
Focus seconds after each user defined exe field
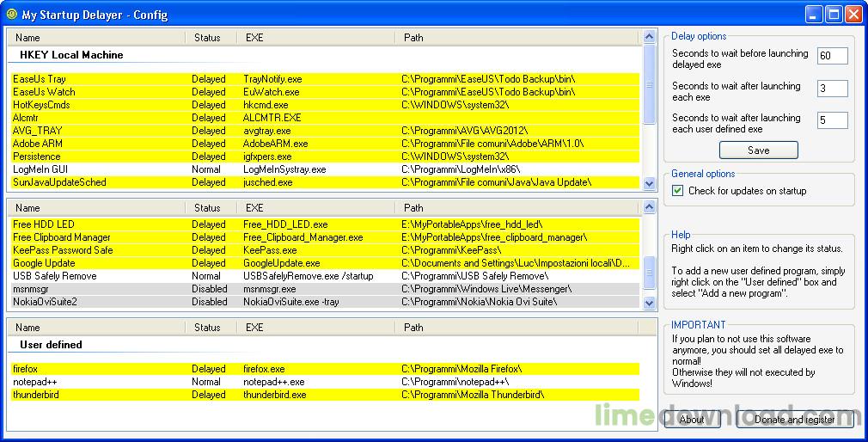[x=832, y=120]
